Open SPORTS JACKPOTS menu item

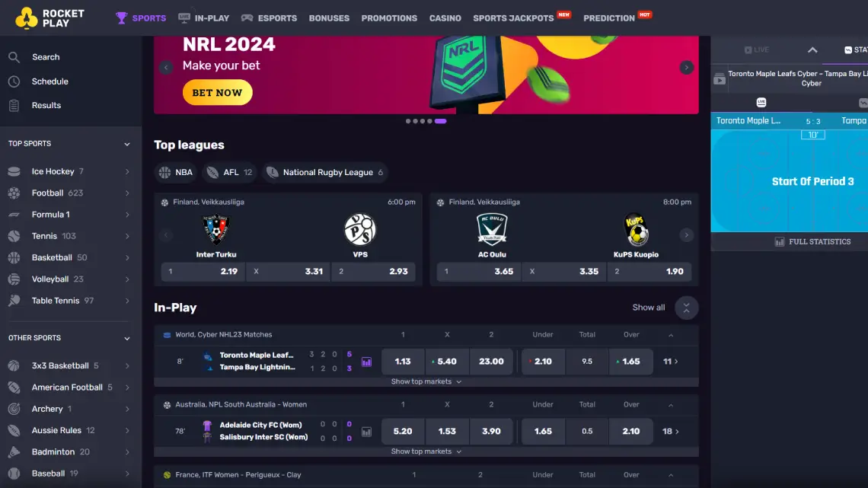513,18
